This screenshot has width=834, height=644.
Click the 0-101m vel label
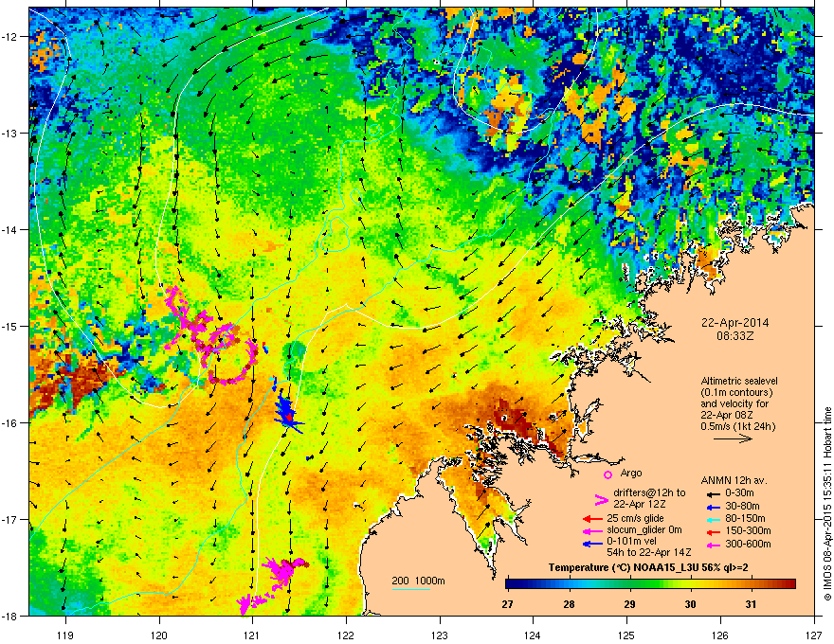632,542
